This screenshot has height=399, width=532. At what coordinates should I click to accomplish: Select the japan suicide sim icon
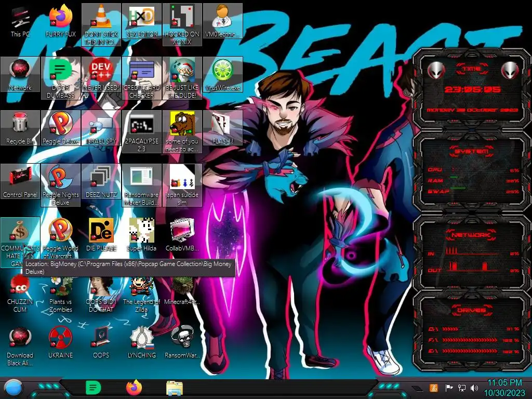(x=182, y=185)
